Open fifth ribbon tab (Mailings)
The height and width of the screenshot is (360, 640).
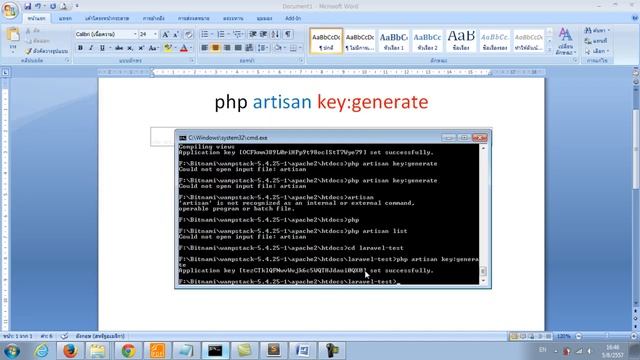[x=193, y=18]
